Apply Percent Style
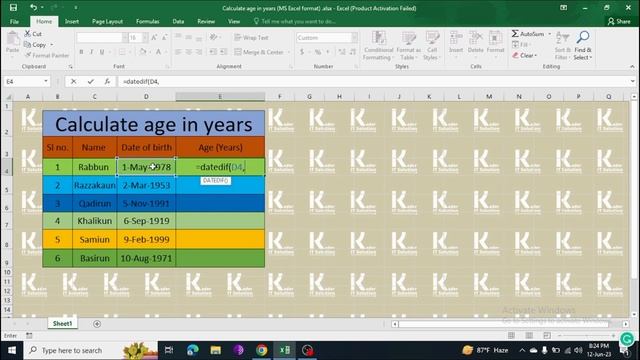The image size is (640, 360). pyautogui.click(x=318, y=52)
